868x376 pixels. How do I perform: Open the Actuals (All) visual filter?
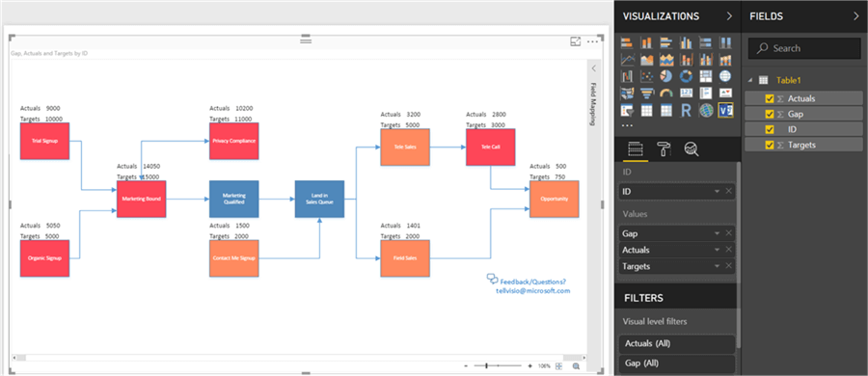[678, 344]
